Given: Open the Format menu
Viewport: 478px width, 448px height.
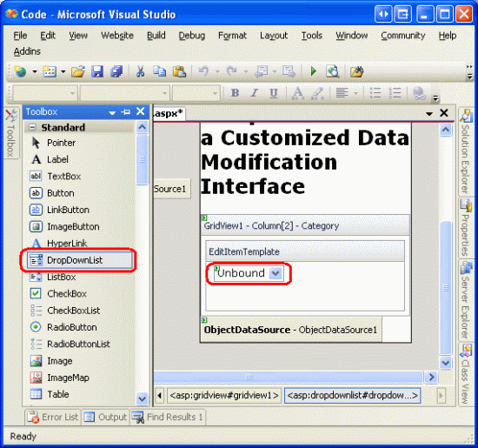Looking at the screenshot, I should coord(232,36).
